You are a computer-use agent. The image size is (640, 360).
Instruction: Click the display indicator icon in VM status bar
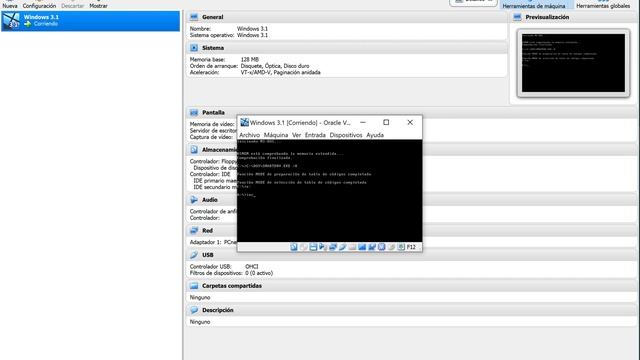click(362, 247)
